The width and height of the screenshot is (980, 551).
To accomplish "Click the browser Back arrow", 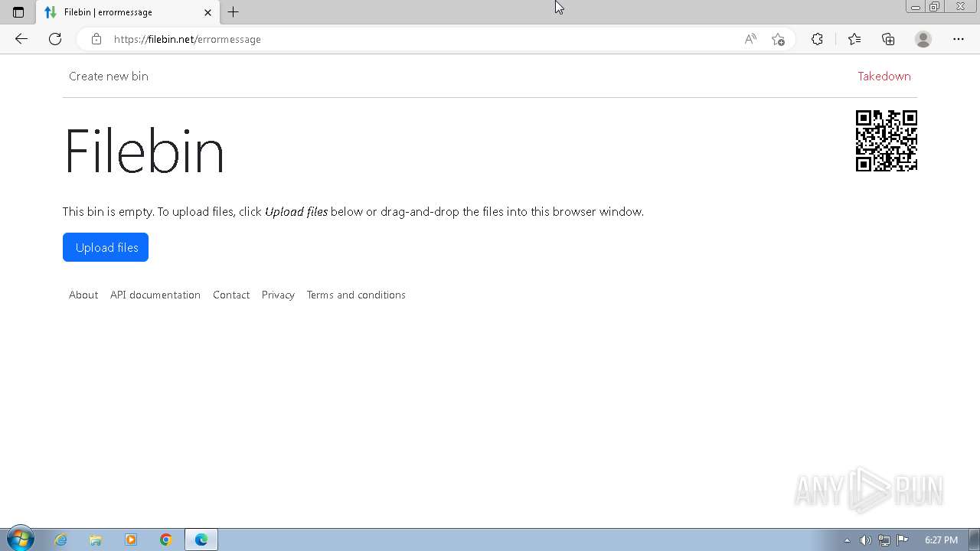I will [x=21, y=39].
